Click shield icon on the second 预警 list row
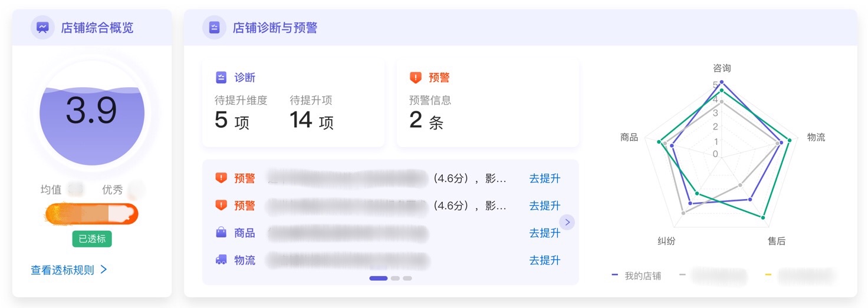Viewport: 868px width, 308px height. coord(221,205)
